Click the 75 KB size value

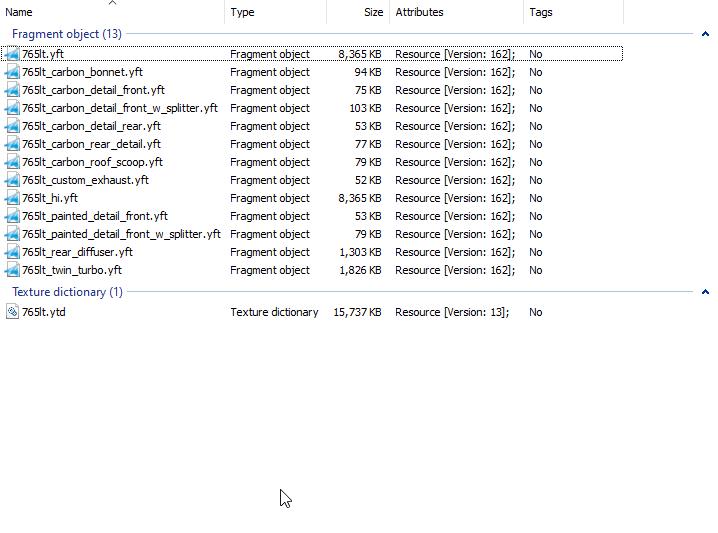click(x=368, y=90)
